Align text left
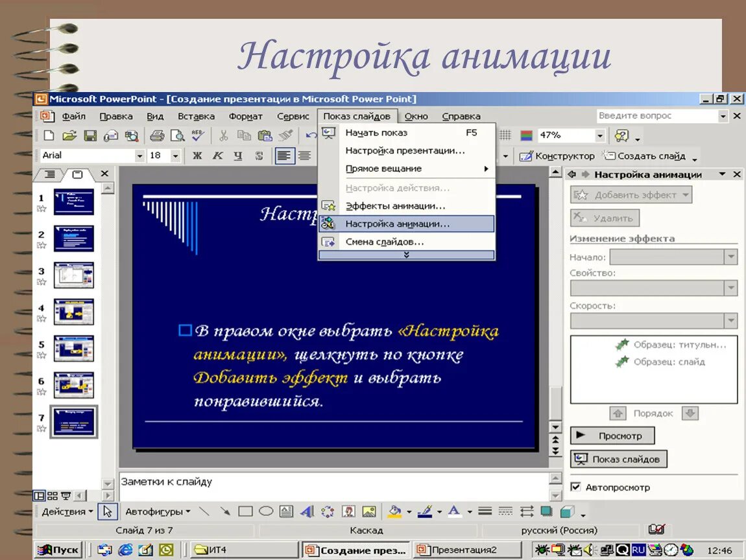746x560 pixels. pyautogui.click(x=284, y=156)
